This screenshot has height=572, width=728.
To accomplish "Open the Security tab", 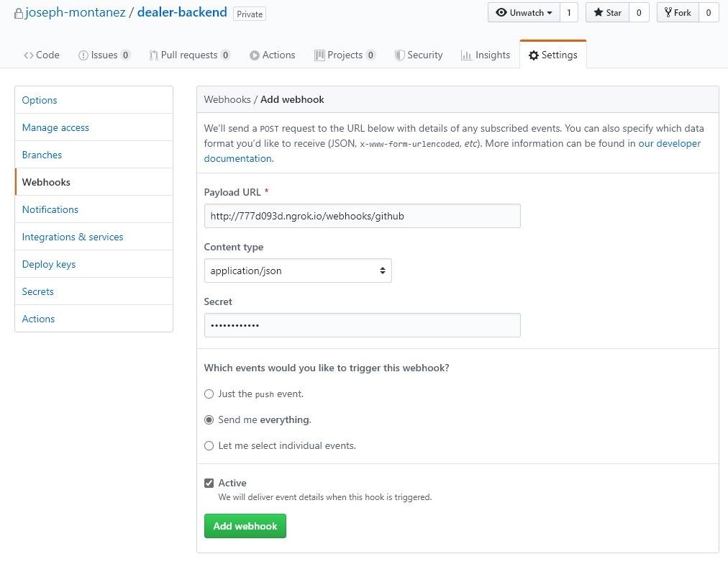I will tap(419, 55).
